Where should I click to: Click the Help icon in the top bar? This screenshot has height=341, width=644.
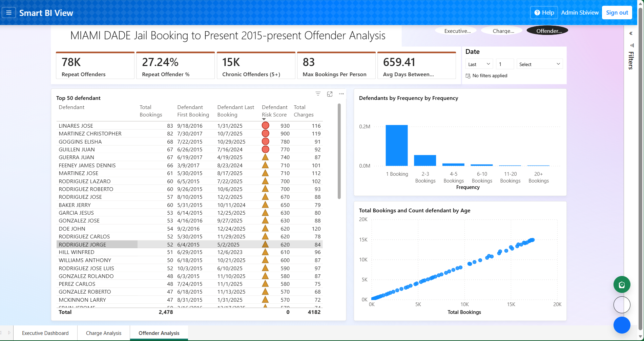[537, 12]
